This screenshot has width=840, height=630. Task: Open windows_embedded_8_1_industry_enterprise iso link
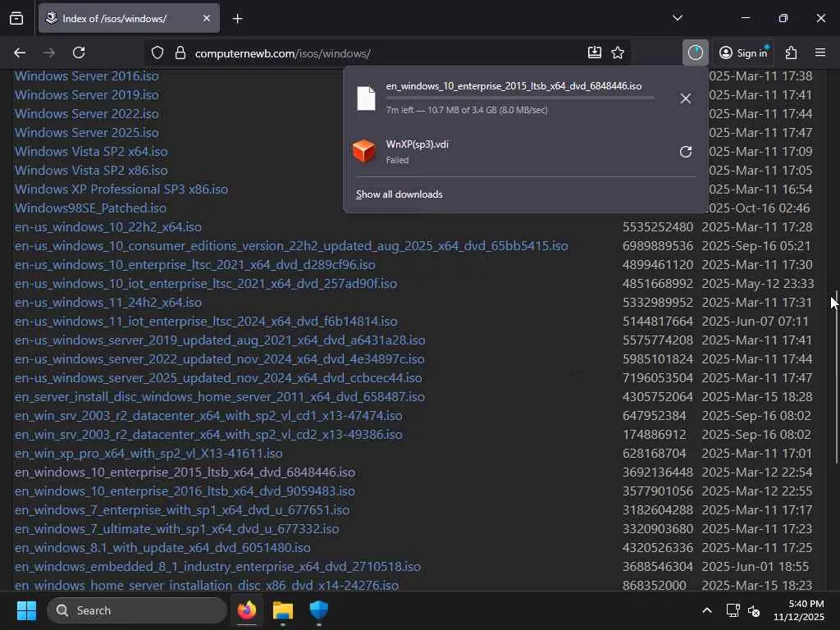(217, 567)
